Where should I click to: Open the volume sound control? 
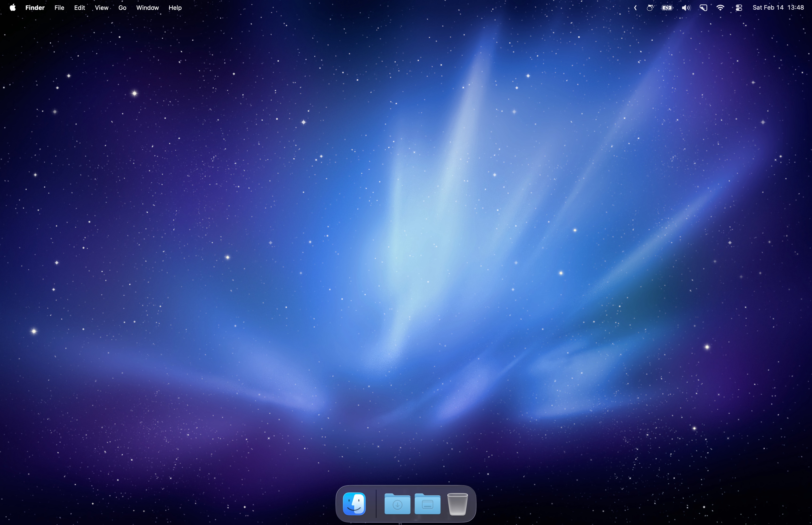coord(686,8)
